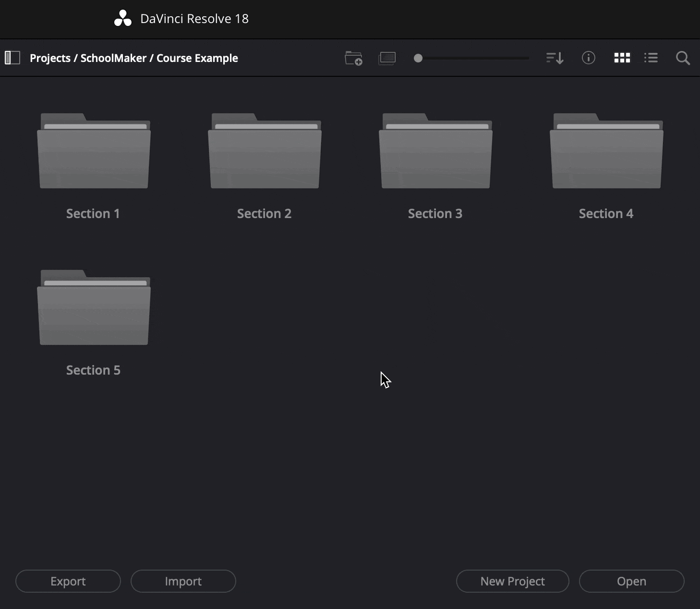Select the Section 5 folder
The width and height of the screenshot is (700, 609).
pyautogui.click(x=94, y=307)
